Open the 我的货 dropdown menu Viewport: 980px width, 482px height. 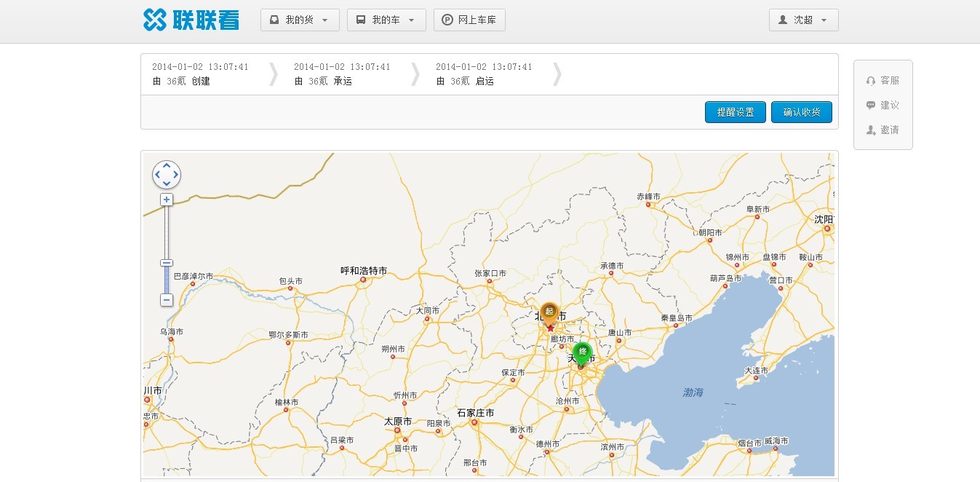(x=300, y=20)
